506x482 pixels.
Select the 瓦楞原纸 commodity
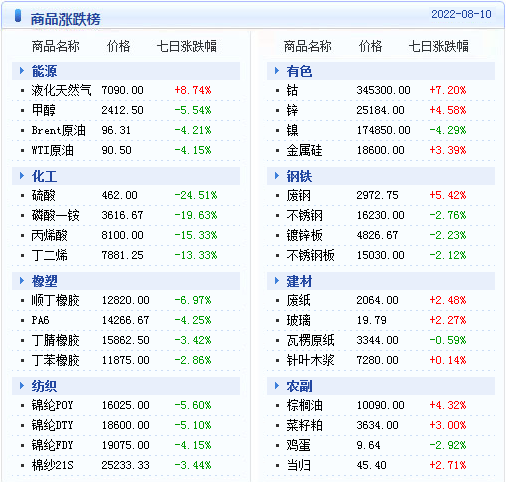pyautogui.click(x=310, y=340)
